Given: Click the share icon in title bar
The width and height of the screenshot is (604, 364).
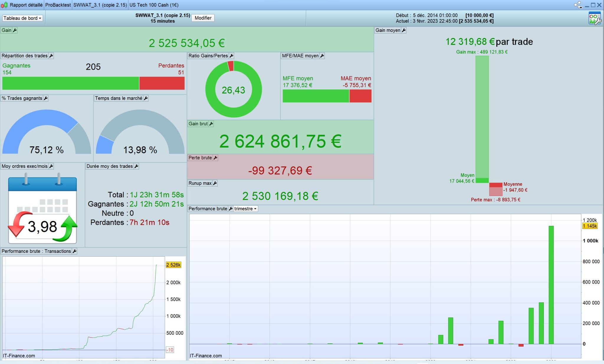Looking at the screenshot, I should click(x=577, y=5).
